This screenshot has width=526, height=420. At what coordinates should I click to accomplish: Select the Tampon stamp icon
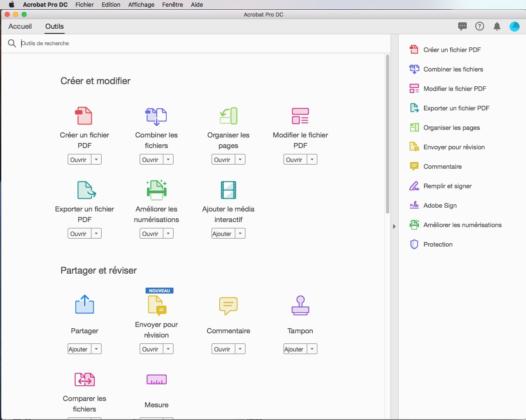[x=300, y=305]
